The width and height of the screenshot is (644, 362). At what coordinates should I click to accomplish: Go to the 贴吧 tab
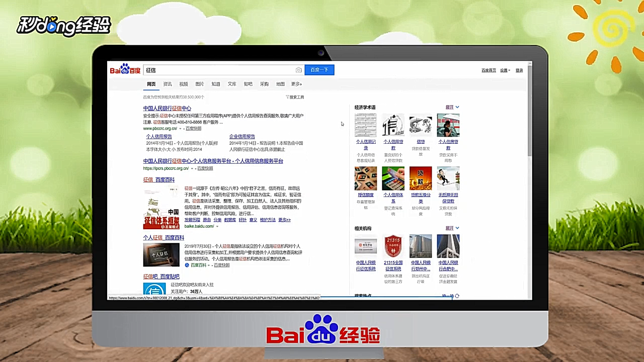coord(248,84)
